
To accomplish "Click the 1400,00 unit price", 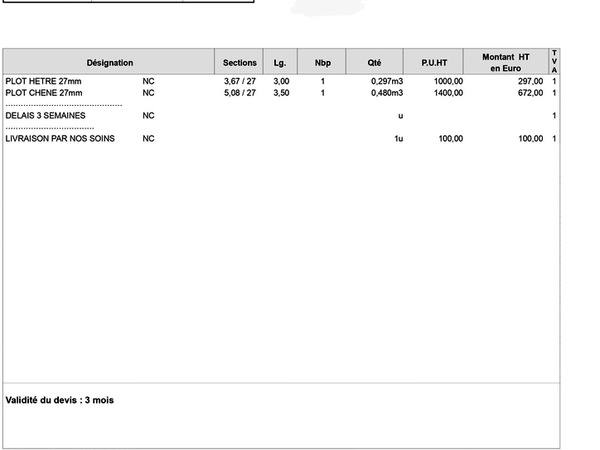I will pos(448,93).
